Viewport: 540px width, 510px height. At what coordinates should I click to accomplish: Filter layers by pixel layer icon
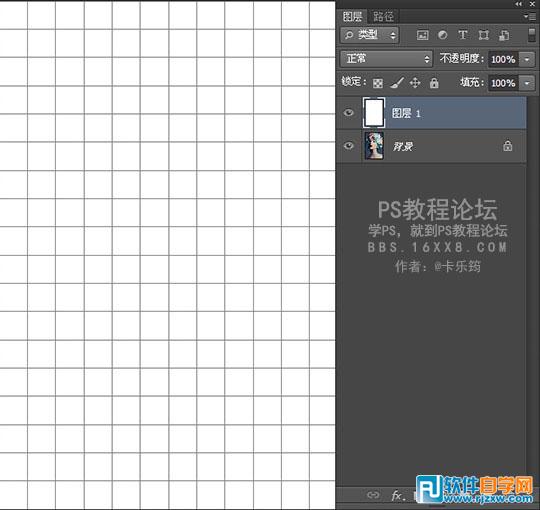tap(422, 35)
